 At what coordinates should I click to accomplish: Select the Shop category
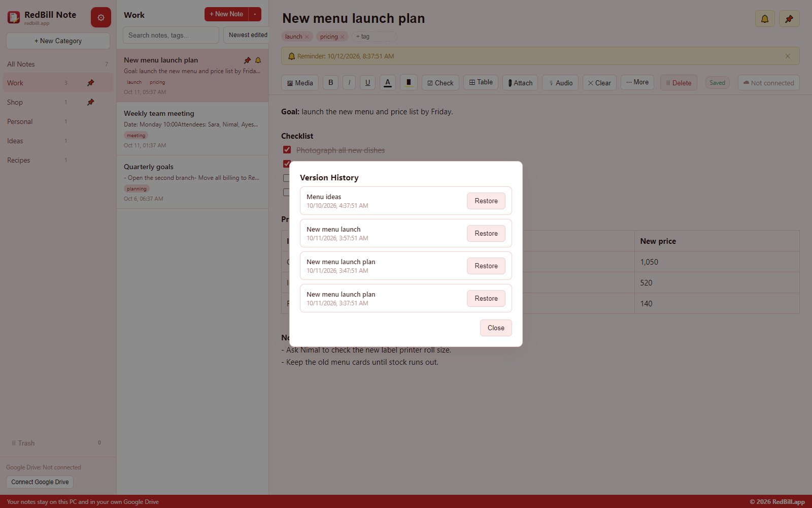(x=58, y=102)
